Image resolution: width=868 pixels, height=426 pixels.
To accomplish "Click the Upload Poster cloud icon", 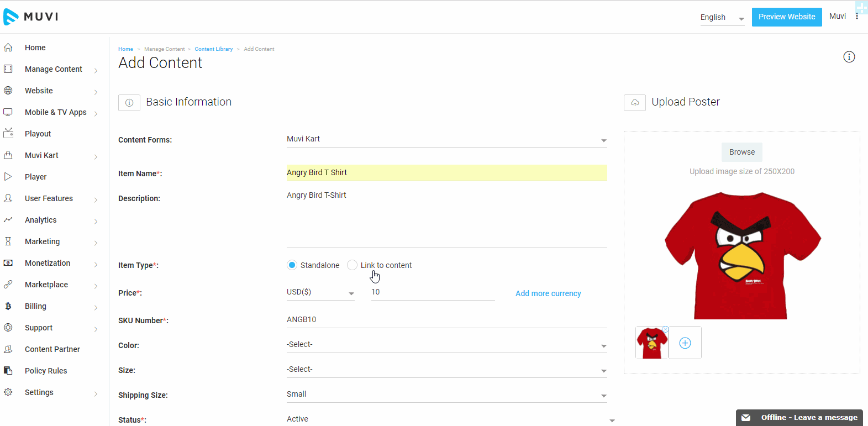I will click(x=635, y=103).
